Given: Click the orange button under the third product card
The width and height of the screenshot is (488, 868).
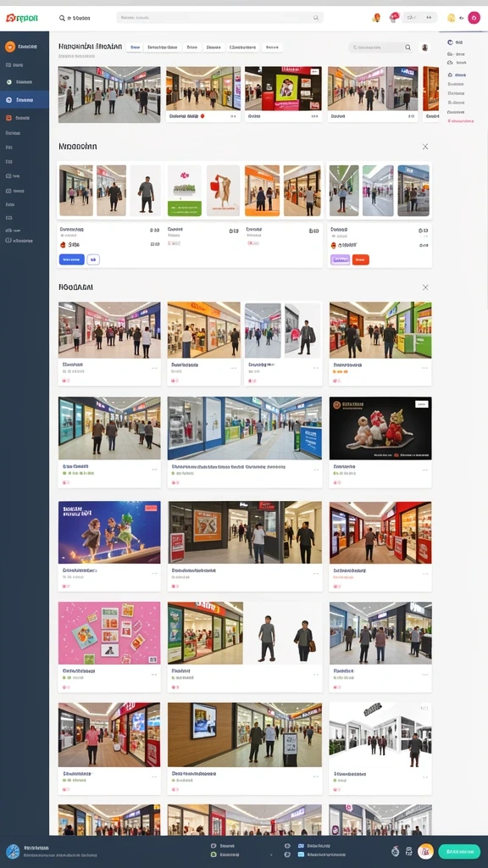Looking at the screenshot, I should tap(360, 259).
